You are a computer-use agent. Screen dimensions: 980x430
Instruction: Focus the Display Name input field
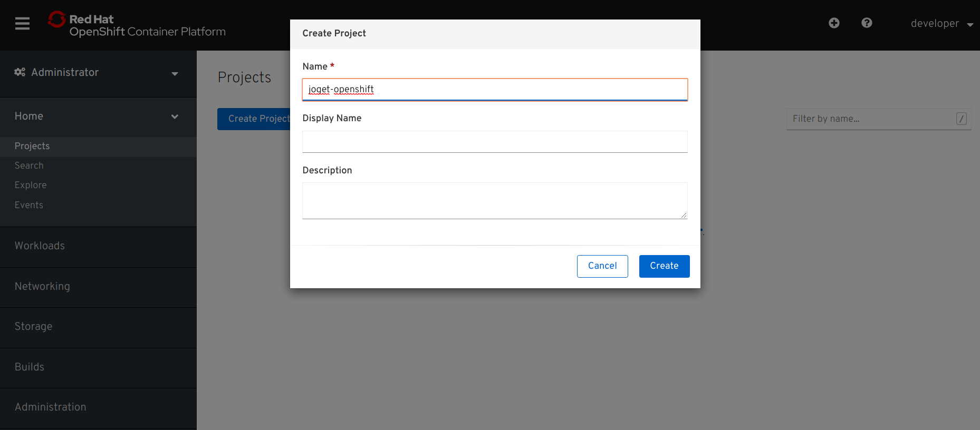pyautogui.click(x=495, y=142)
